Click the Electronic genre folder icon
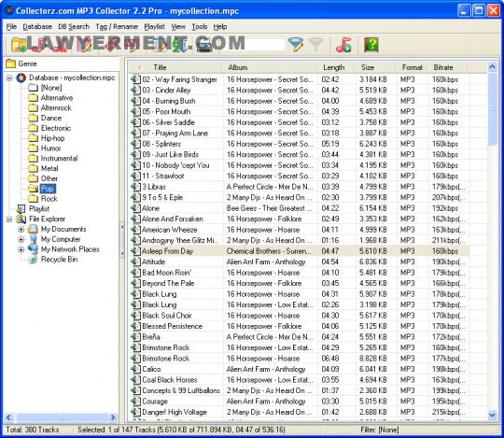Screen dimensions: 504x438 coord(33,128)
